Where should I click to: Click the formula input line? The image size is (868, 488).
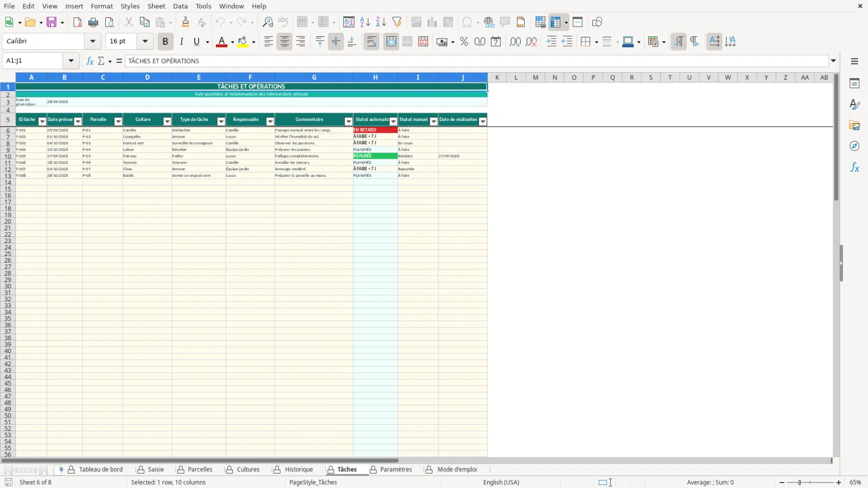pos(477,61)
